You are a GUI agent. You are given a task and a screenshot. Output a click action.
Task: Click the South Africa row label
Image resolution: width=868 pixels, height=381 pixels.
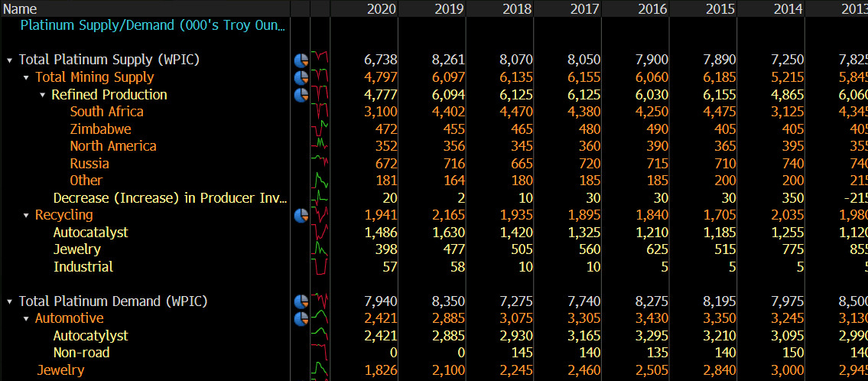[106, 112]
